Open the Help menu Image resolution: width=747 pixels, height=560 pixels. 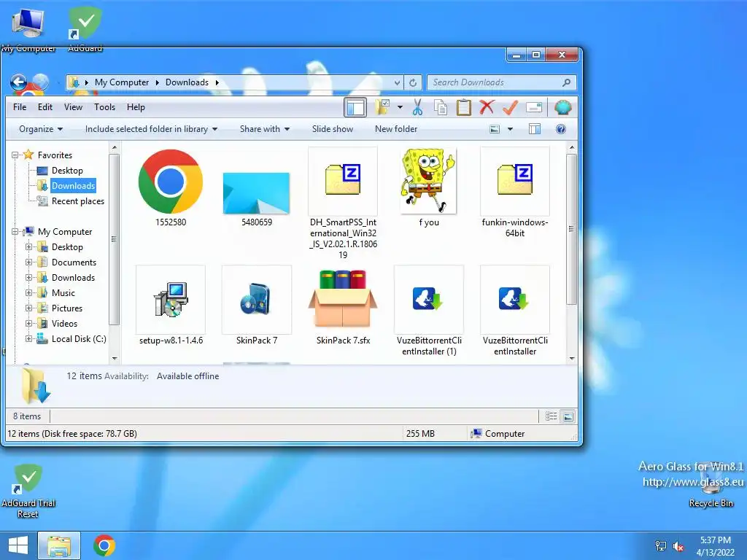[x=136, y=107]
